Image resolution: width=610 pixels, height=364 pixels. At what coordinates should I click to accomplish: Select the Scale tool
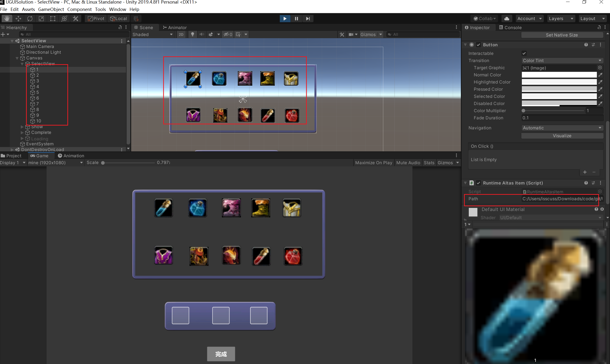tap(41, 19)
